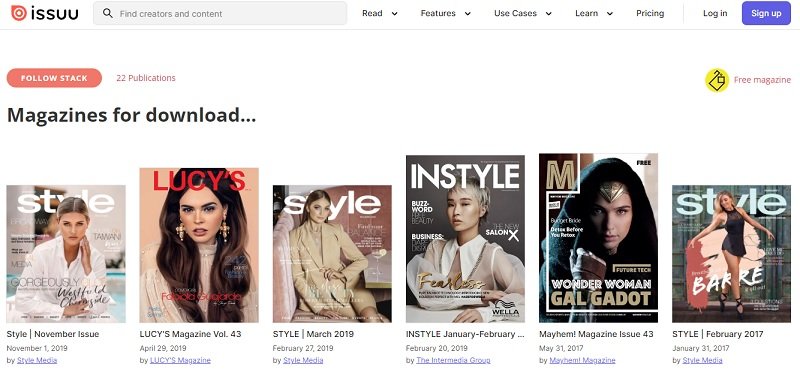Screen dimensions: 800x382
Task: Open Style Media link under November Issue
Action: click(x=37, y=360)
